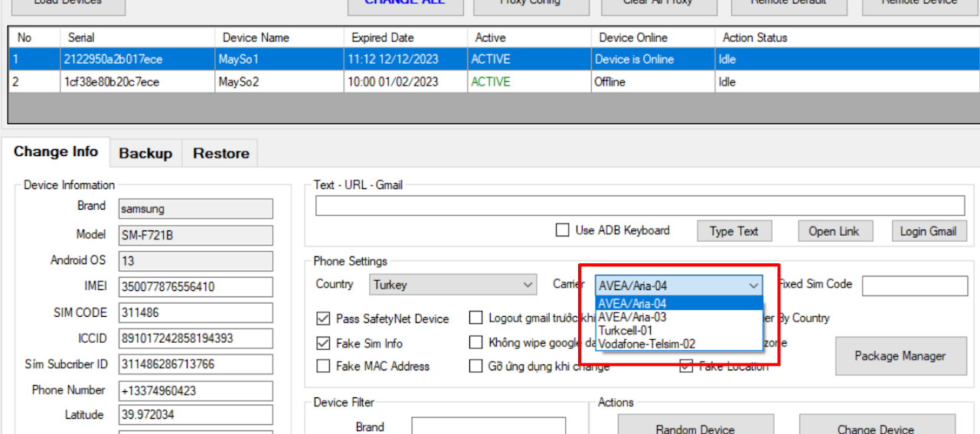The height and width of the screenshot is (434, 980).
Task: Collapse the Carrier combo box arrow
Action: [x=753, y=286]
